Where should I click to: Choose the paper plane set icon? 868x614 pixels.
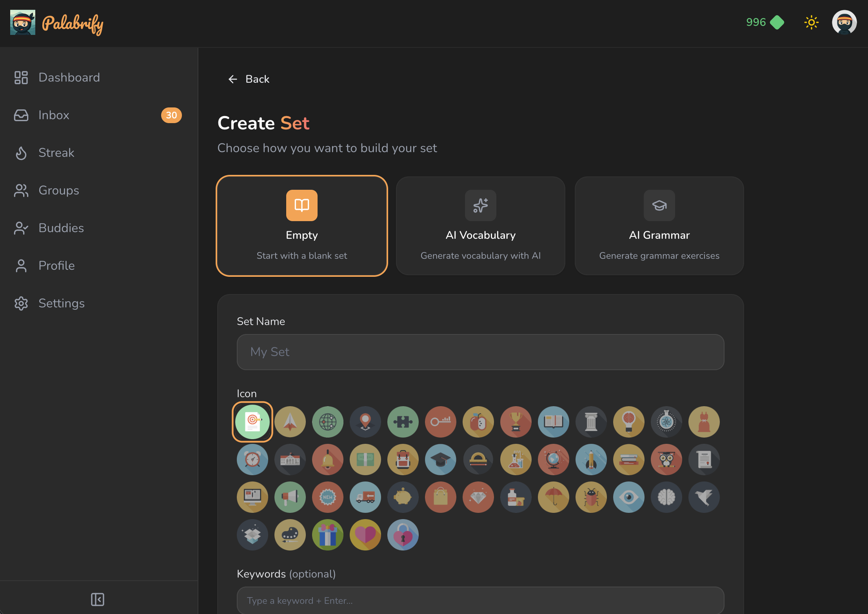(x=290, y=422)
